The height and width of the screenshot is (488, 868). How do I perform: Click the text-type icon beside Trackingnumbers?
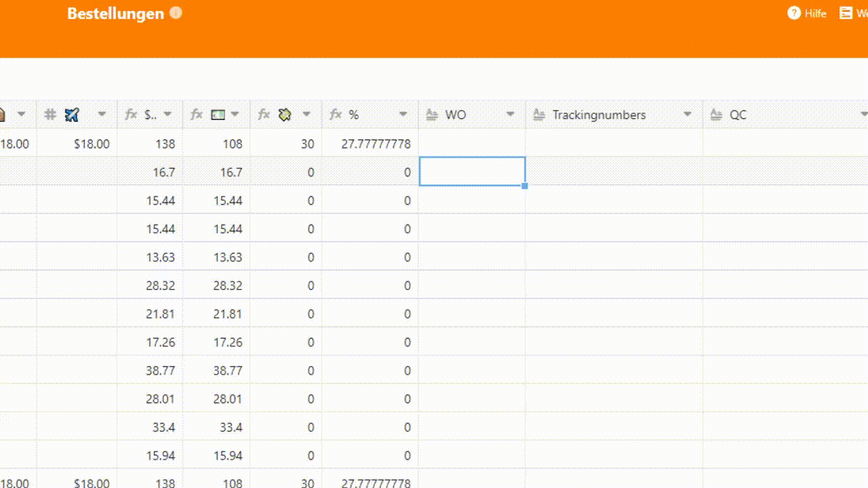[x=539, y=115]
